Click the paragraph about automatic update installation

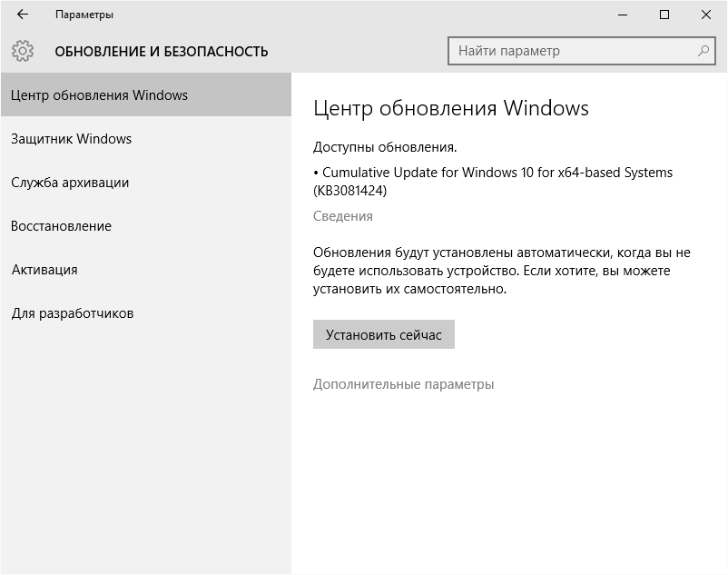501,271
